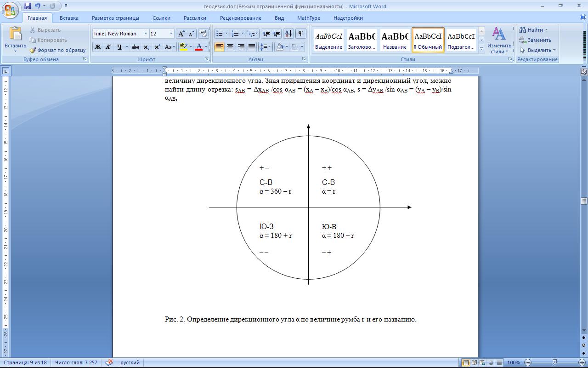Open the round Office button menu
Image resolution: width=588 pixels, height=368 pixels.
11,9
